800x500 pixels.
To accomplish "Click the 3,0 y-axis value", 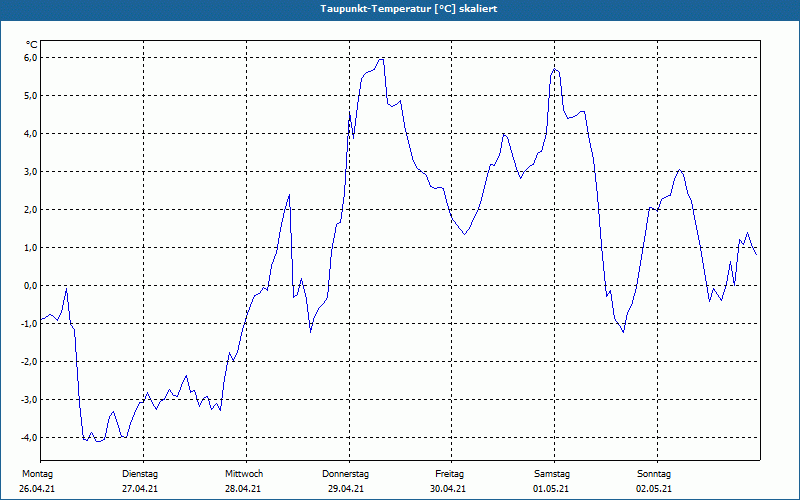I will pos(31,171).
